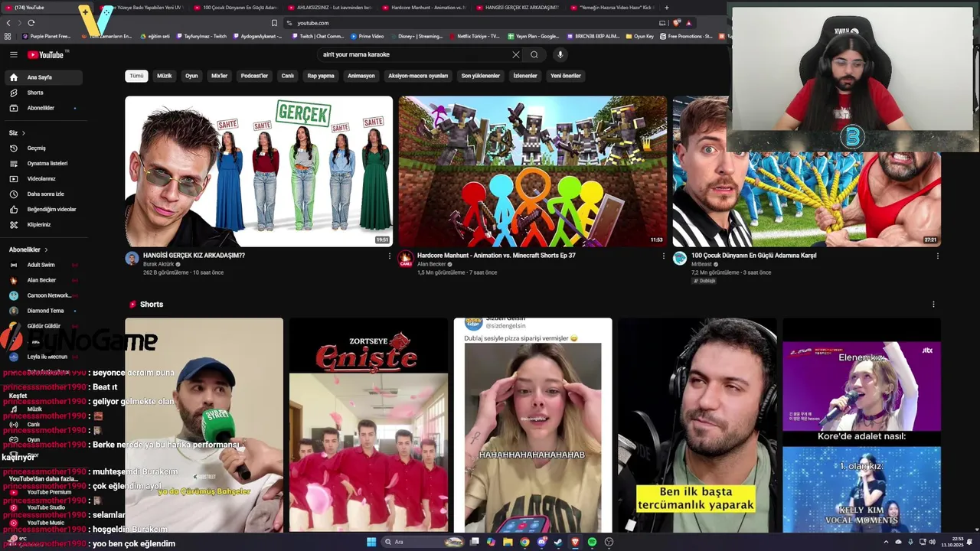This screenshot has height=551, width=980.
Task: Reload the page in the browser
Action: pos(31,23)
